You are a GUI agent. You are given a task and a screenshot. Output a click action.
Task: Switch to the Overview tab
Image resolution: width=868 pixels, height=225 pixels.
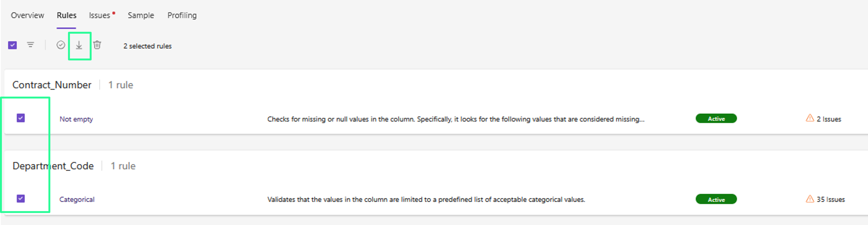tap(27, 16)
